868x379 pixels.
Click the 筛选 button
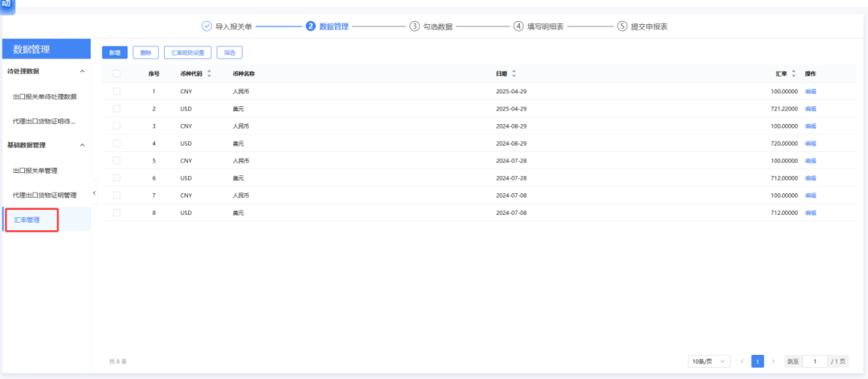click(230, 52)
